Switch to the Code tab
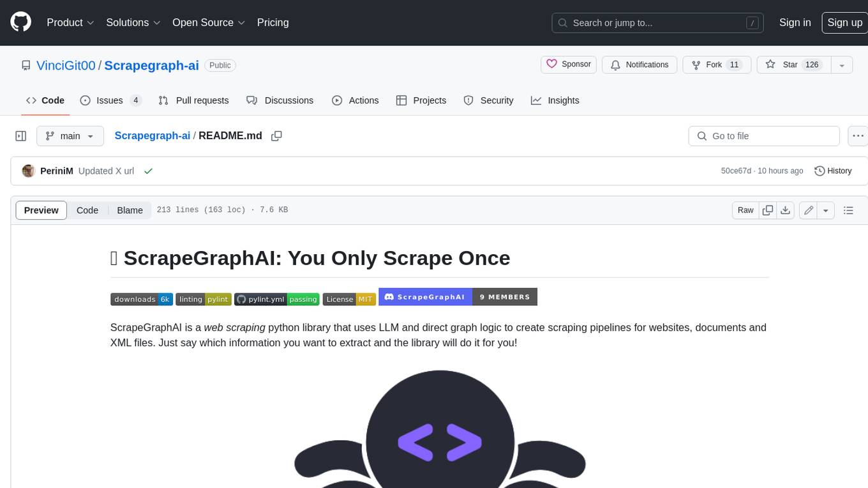Image resolution: width=868 pixels, height=488 pixels. [45, 100]
